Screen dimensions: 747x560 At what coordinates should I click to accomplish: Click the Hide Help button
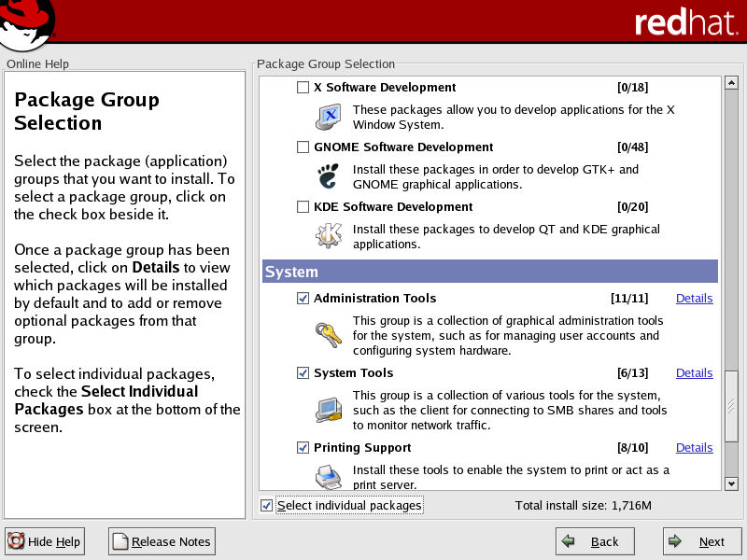(x=45, y=541)
